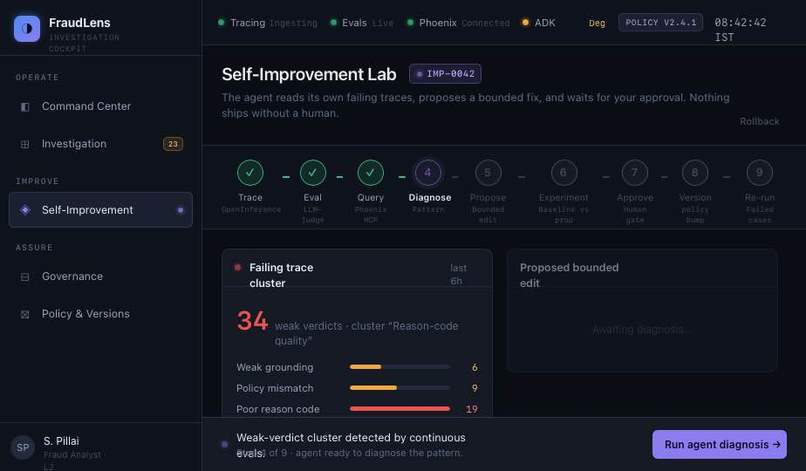This screenshot has height=471, width=806.
Task: Select step 4 Diagnose circle
Action: point(428,173)
